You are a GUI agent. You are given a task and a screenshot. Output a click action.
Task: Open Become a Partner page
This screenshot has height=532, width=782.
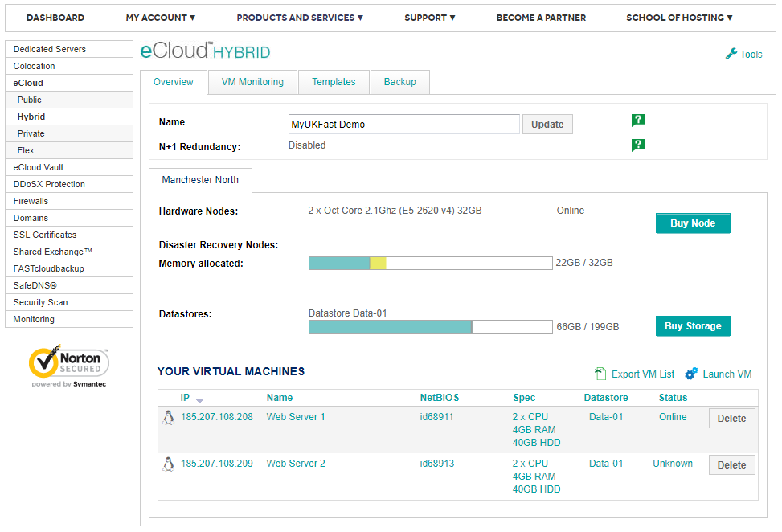(541, 18)
